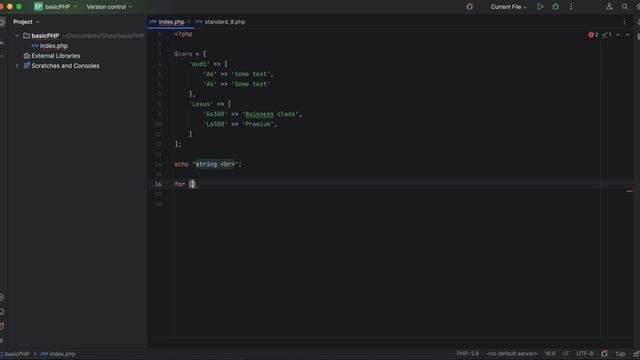Click the typo checkmark indicator showing 1
640x360 pixels.
(607, 35)
